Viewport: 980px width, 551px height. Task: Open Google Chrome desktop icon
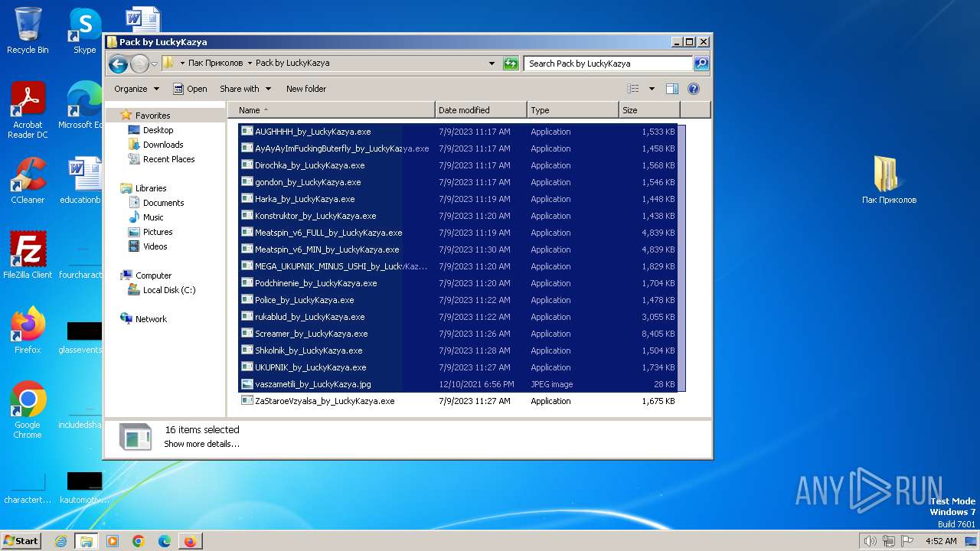[x=28, y=410]
